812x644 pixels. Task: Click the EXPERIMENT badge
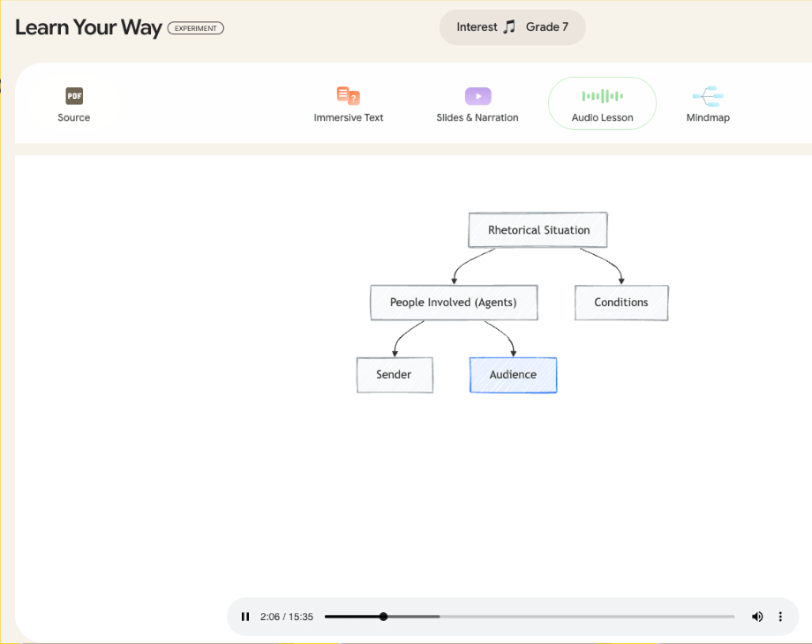(x=195, y=28)
